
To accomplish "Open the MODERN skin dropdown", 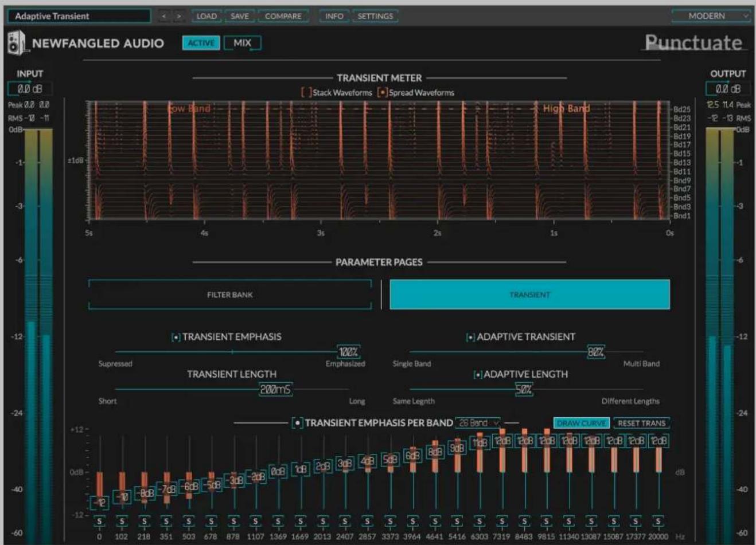I will (711, 16).
